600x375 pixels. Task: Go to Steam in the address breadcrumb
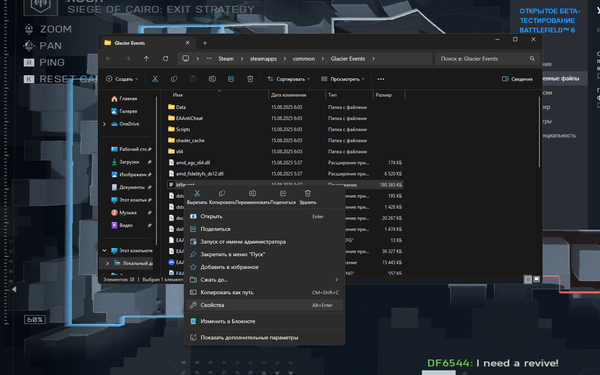(226, 59)
